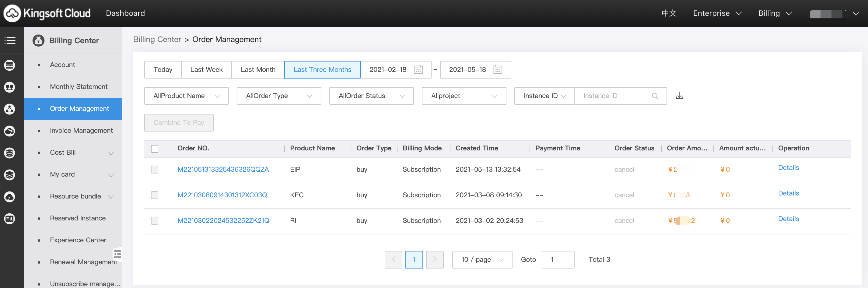Viewport: 868px width, 288px height.
Task: Open the Allproject dropdown
Action: (464, 96)
